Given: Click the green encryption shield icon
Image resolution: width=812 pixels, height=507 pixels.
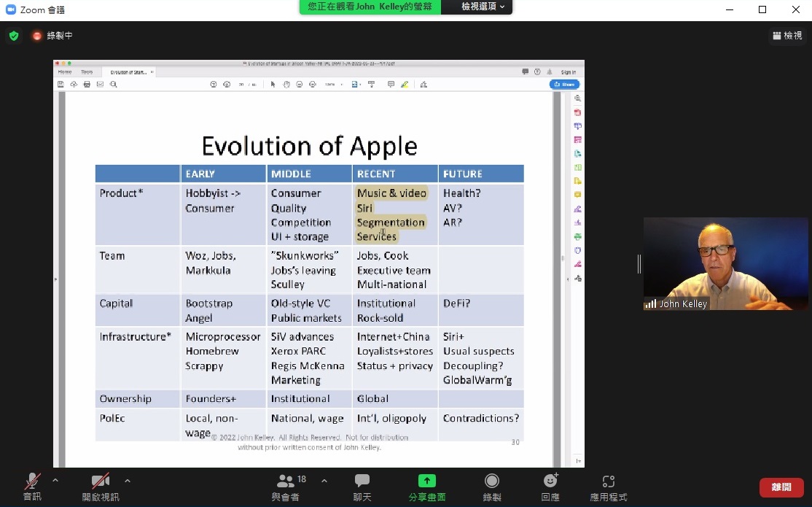Looking at the screenshot, I should 14,36.
